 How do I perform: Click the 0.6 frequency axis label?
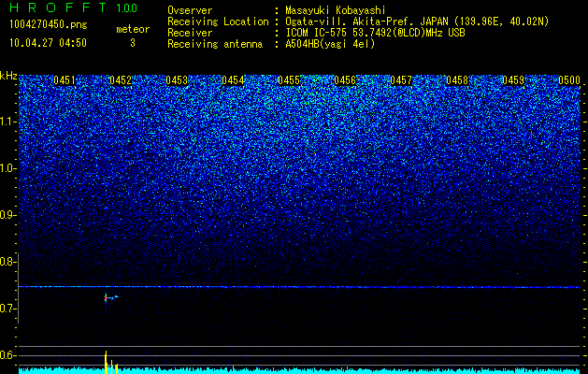pos(7,355)
